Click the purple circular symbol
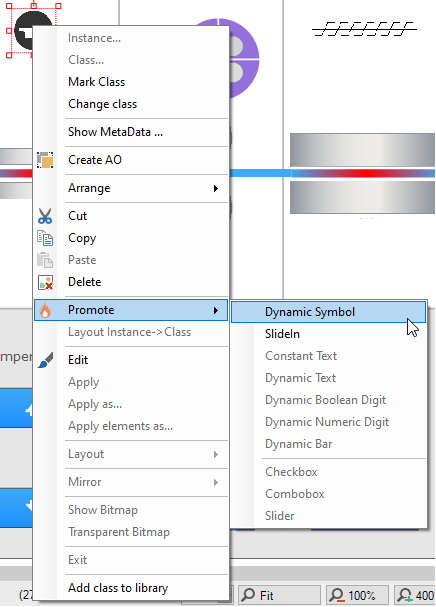Viewport: 436px width, 607px height. pos(244,58)
